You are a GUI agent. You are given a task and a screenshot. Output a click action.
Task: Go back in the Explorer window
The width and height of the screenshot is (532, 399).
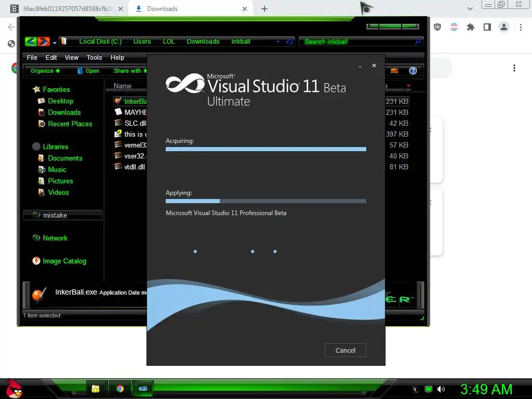tap(31, 42)
